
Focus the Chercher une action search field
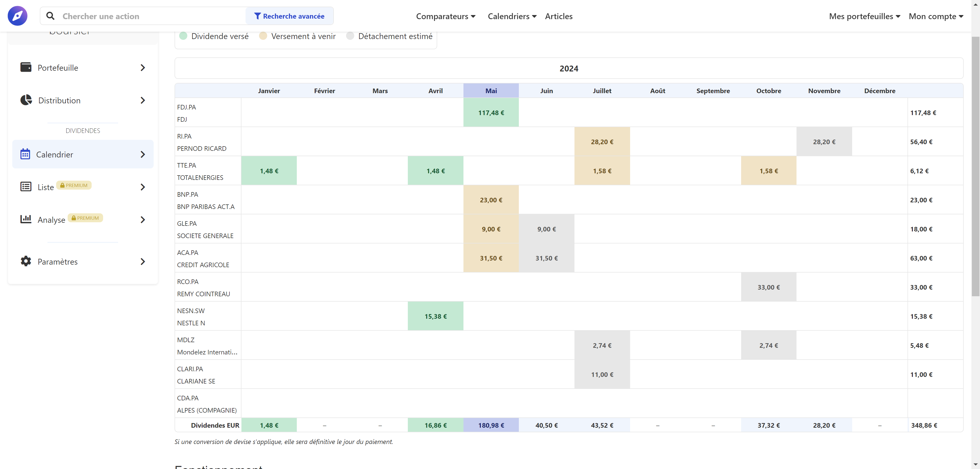pos(152,16)
